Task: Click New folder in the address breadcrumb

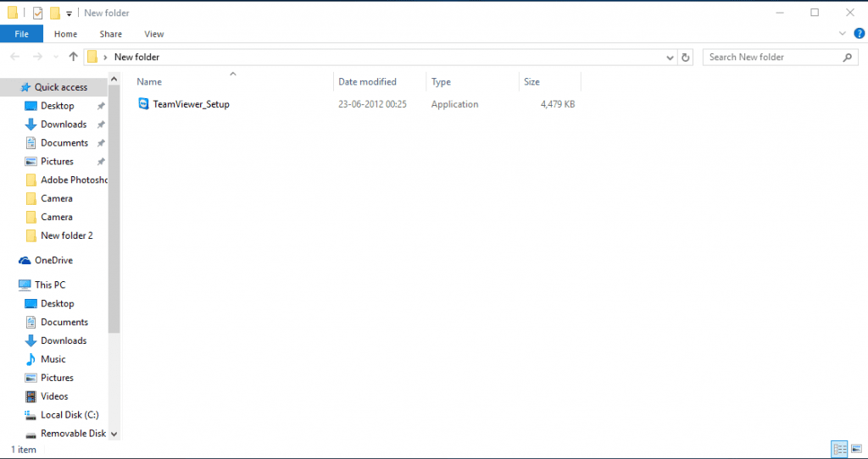Action: click(136, 57)
